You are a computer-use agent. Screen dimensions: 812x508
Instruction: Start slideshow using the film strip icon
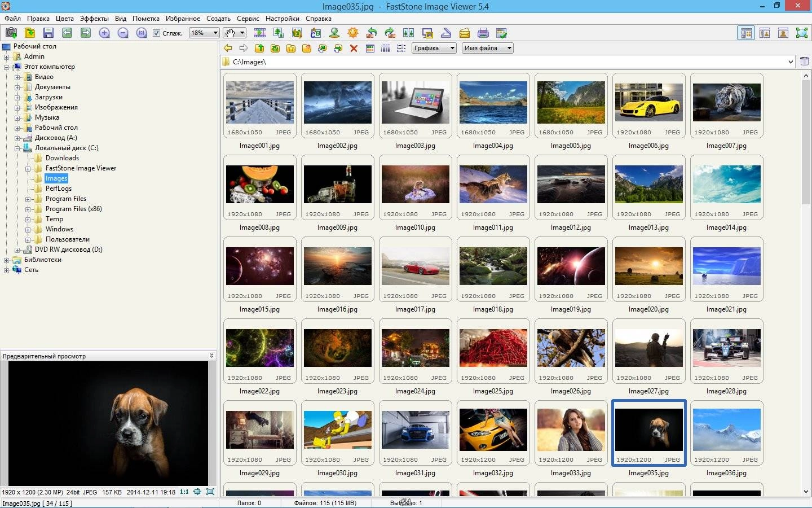260,33
